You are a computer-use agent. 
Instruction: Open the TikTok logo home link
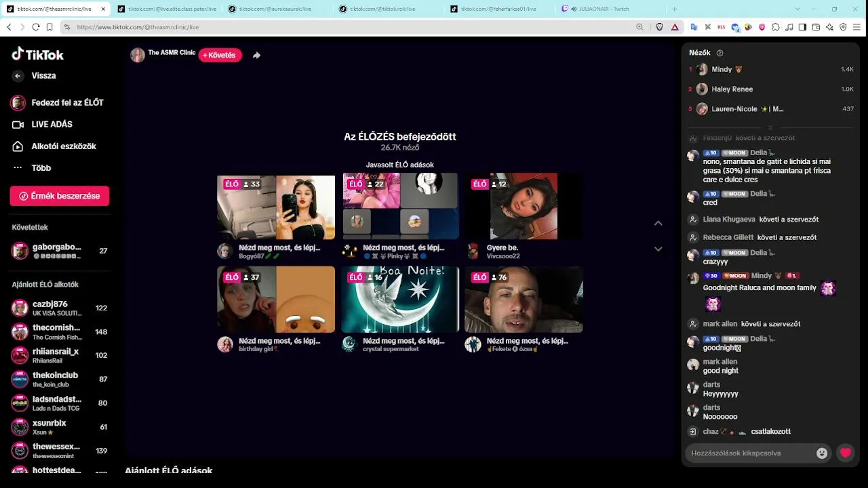coord(38,54)
